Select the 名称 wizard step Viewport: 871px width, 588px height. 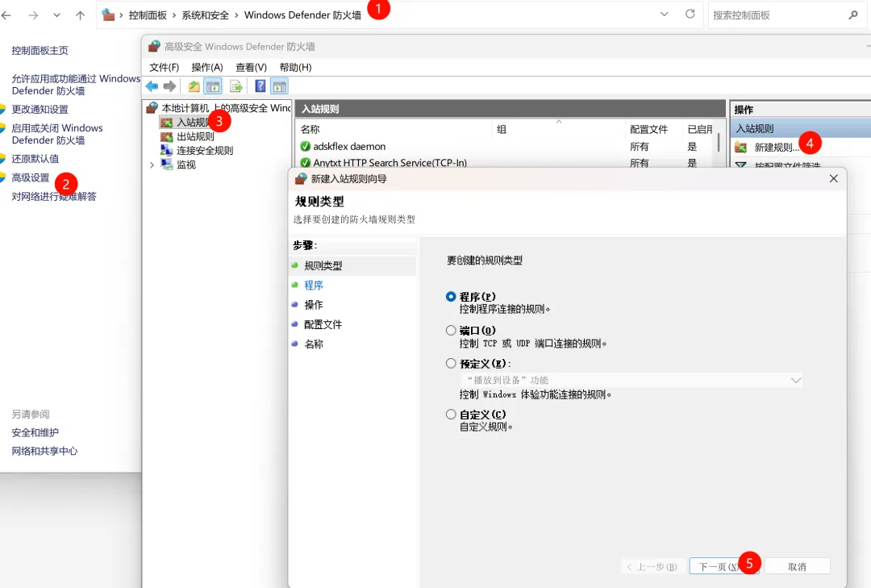pos(313,344)
